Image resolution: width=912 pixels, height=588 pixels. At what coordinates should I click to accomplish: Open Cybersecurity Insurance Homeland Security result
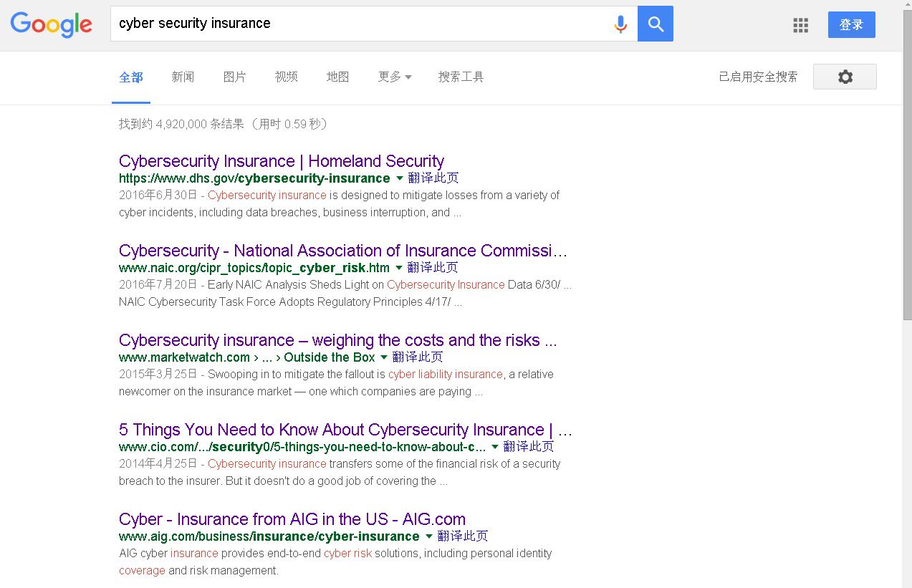282,161
